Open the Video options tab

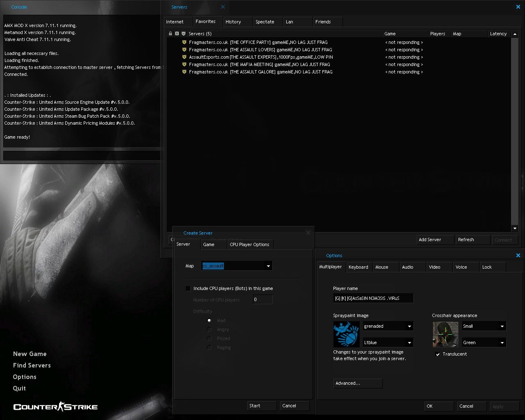pyautogui.click(x=440, y=267)
